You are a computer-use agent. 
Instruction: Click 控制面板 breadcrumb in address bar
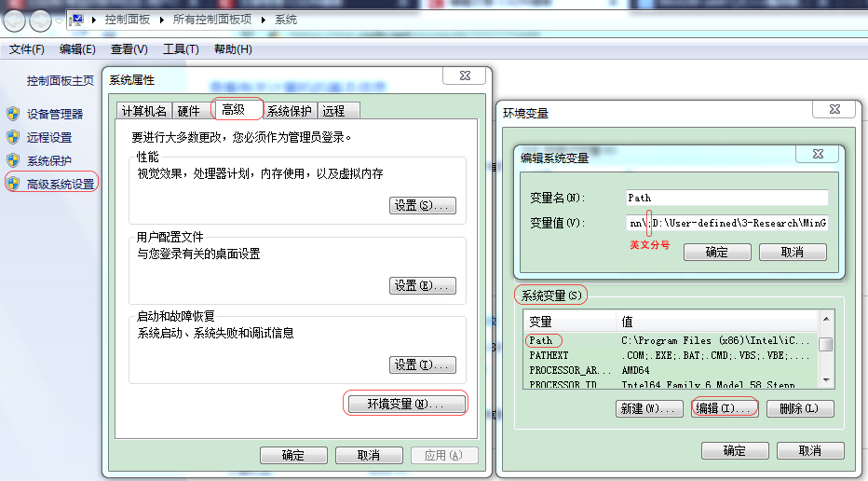(x=128, y=20)
